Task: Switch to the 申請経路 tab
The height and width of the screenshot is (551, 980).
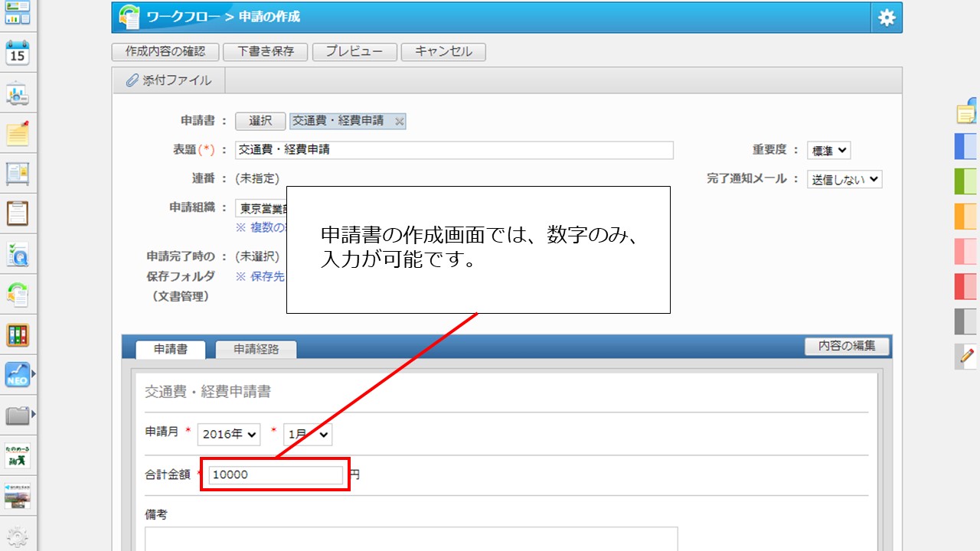Action: (256, 348)
